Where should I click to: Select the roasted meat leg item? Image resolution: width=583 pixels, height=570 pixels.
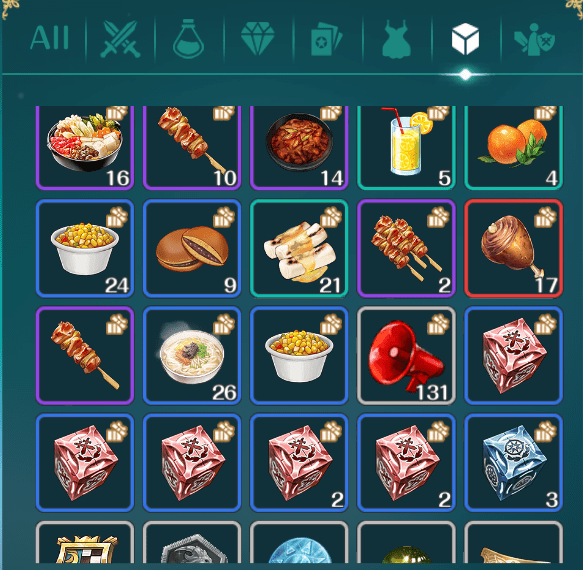(513, 248)
